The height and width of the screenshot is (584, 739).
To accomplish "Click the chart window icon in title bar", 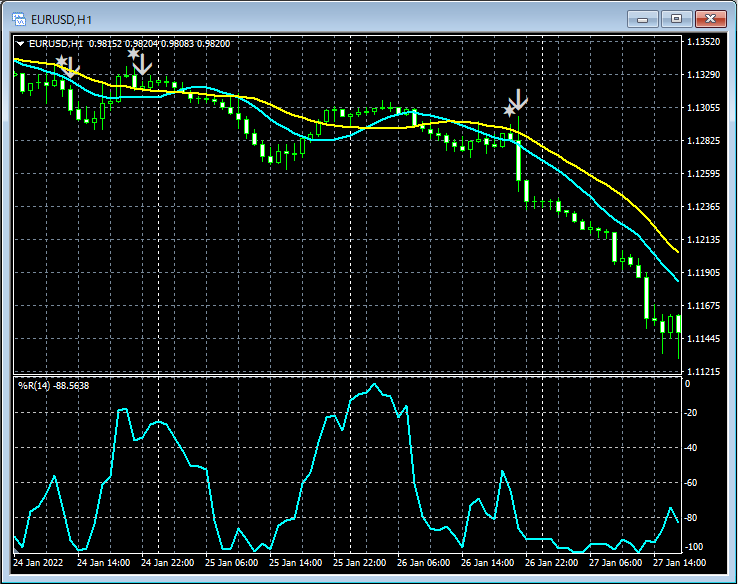I will (x=17, y=18).
